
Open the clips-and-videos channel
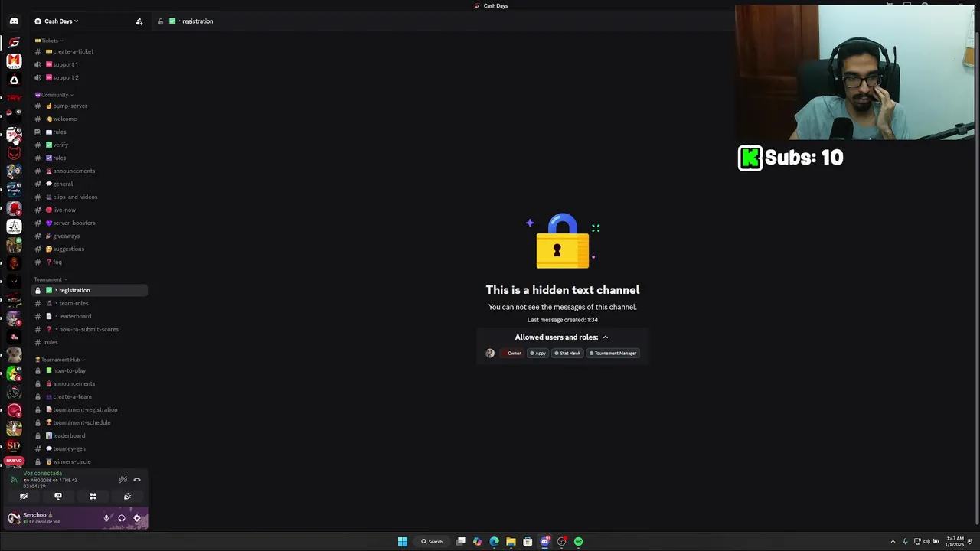(x=90, y=197)
